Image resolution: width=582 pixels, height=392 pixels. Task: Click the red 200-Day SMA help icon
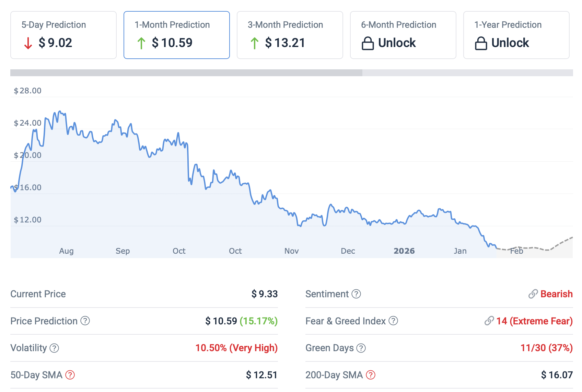pos(371,375)
